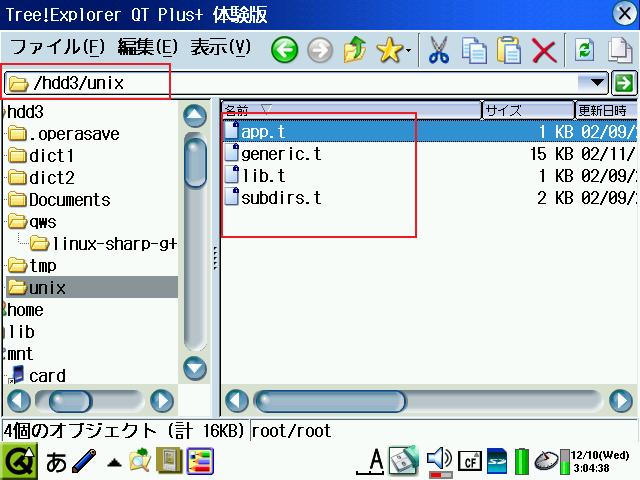Select the hdd3 tree node

coord(24,112)
